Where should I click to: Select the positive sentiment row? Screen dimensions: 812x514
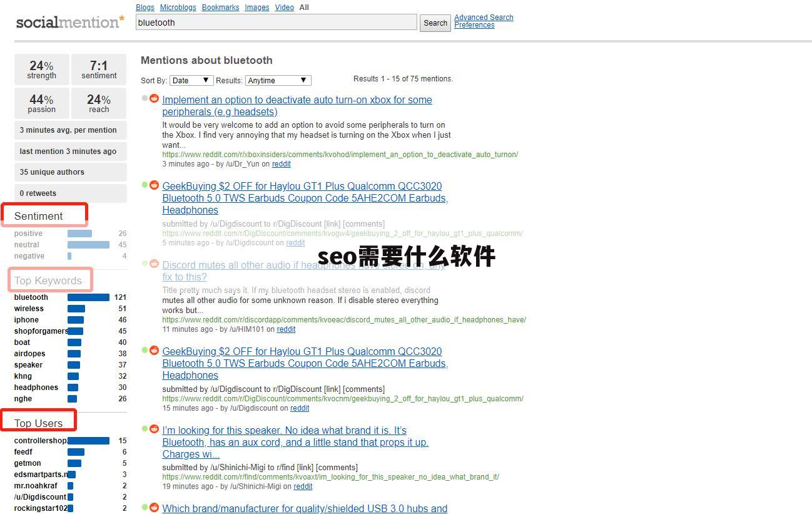pyautogui.click(x=70, y=234)
